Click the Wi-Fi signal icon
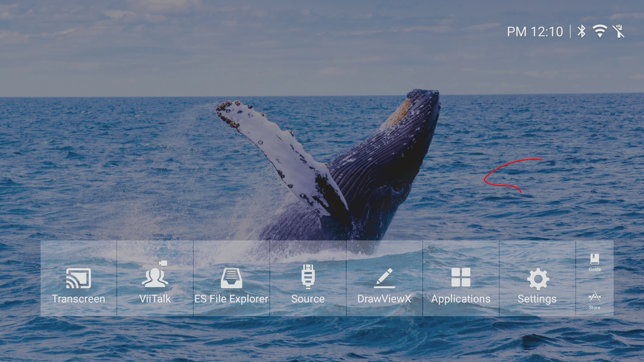 click(599, 32)
